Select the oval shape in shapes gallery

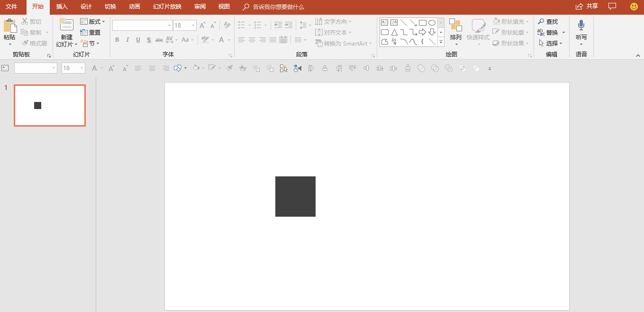click(432, 23)
